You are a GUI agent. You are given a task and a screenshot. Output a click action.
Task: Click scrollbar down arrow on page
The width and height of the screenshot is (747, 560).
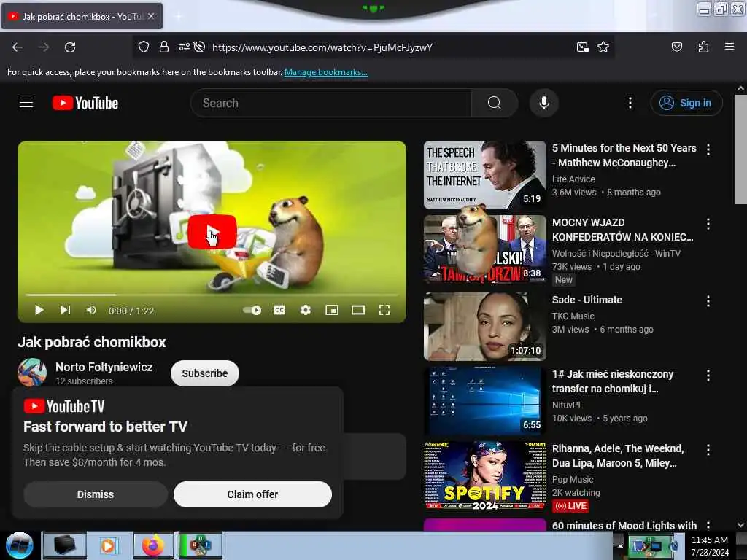click(740, 525)
